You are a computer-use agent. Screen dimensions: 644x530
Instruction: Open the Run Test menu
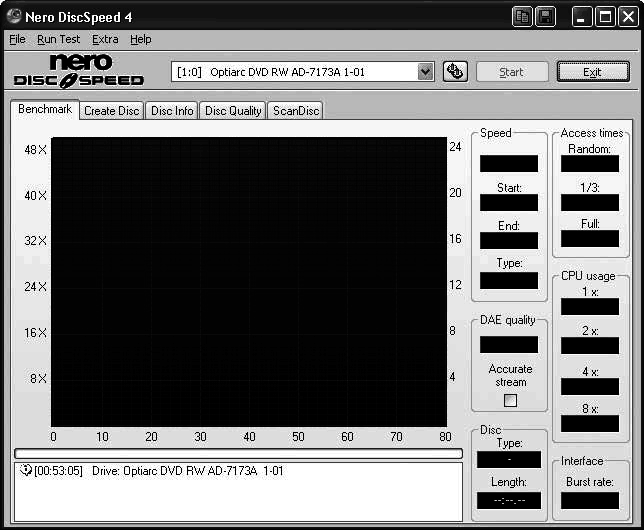coord(58,39)
